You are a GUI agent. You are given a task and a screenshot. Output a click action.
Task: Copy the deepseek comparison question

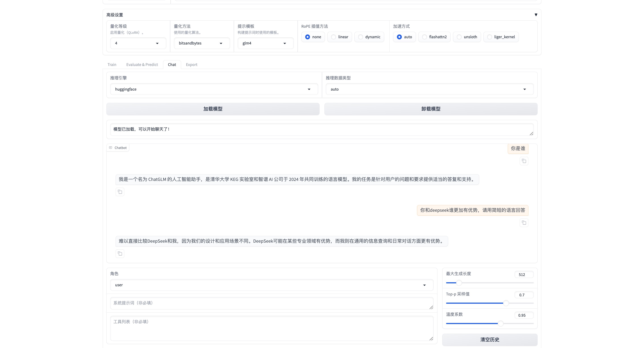pos(524,223)
